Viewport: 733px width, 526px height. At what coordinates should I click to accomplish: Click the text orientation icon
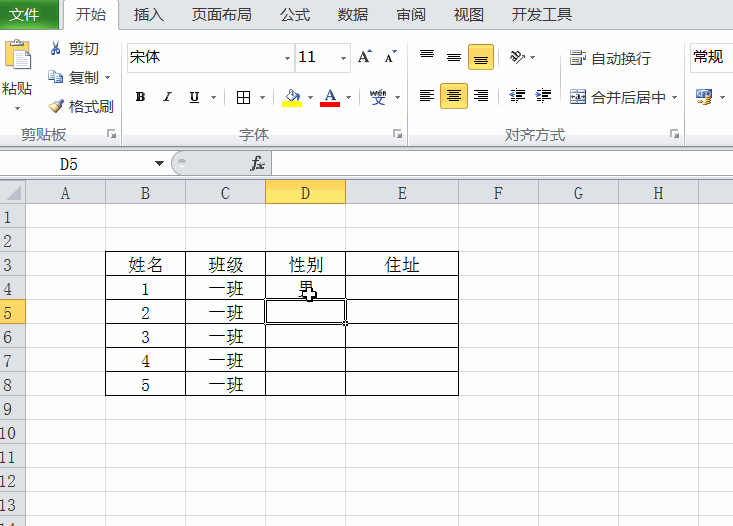pos(517,57)
